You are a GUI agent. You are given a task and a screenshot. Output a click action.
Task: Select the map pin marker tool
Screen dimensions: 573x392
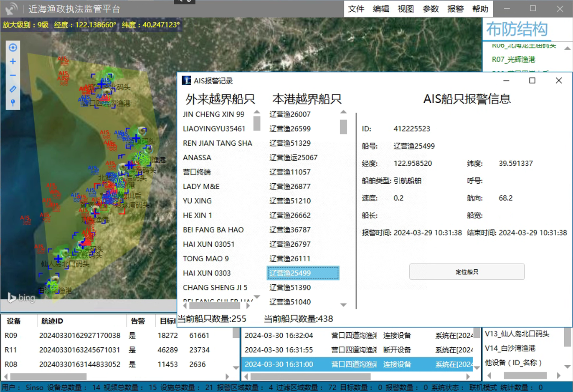tap(13, 103)
